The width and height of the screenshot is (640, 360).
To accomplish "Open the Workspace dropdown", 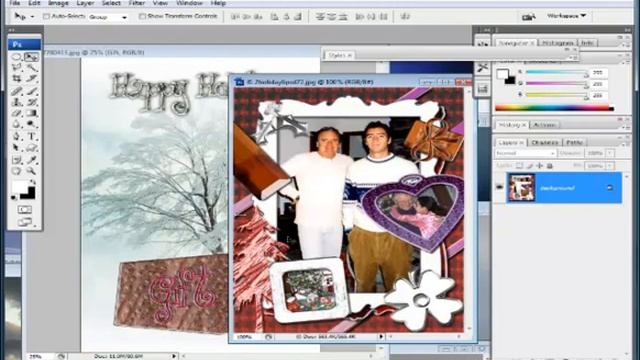I will 567,16.
